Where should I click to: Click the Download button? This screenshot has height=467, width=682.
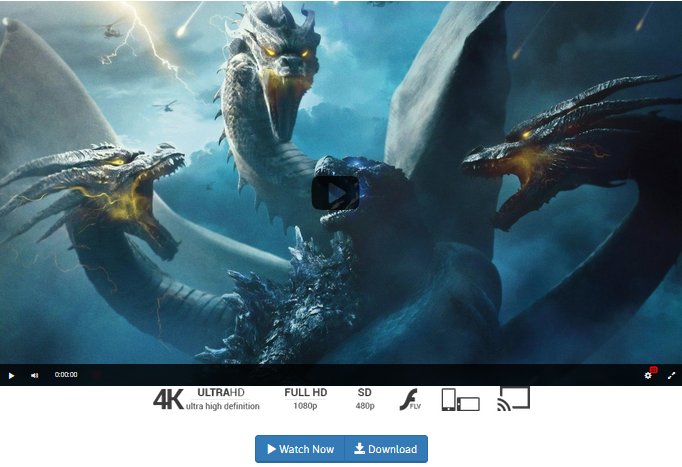(386, 449)
